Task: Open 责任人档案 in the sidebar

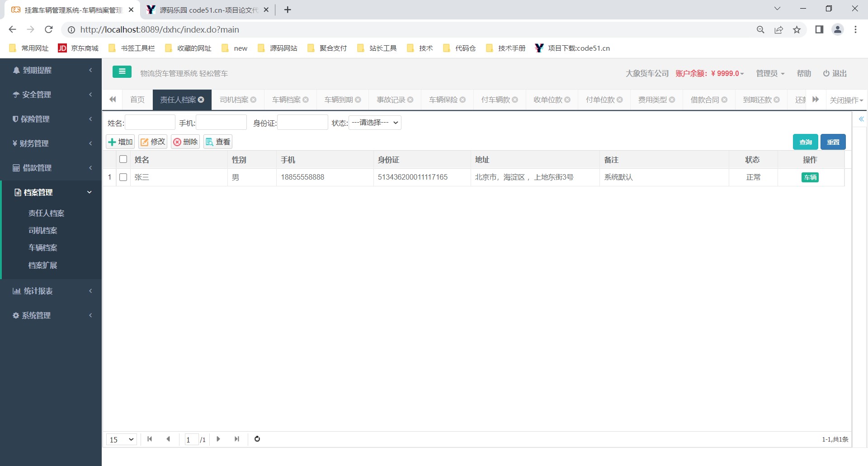Action: (47, 213)
